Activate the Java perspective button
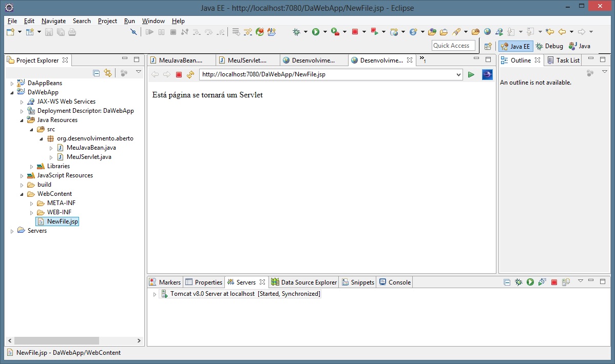The image size is (615, 364). (580, 46)
